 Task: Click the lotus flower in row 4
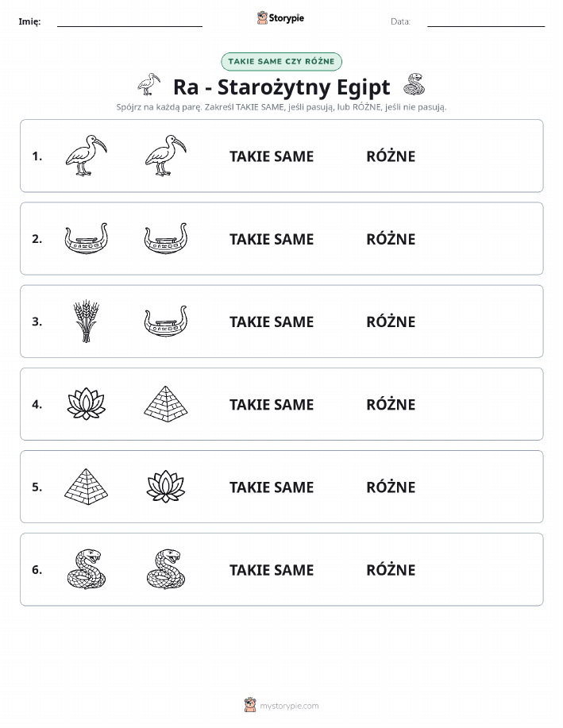[x=87, y=404]
